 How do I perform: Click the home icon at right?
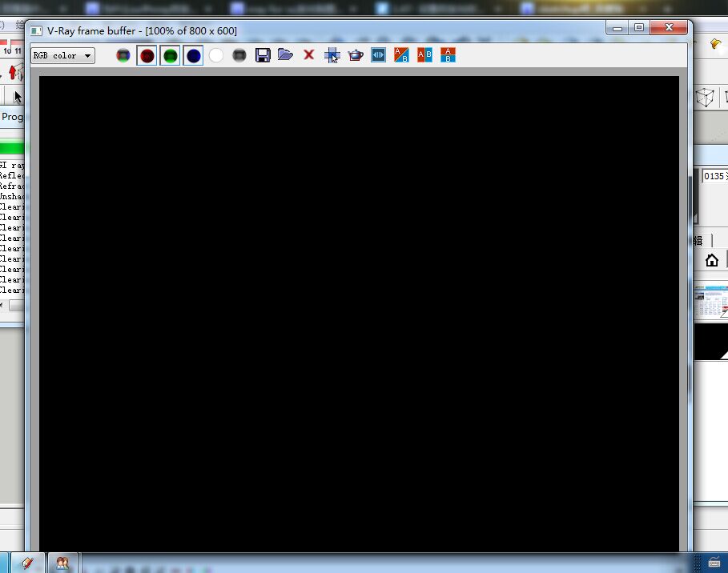click(712, 260)
